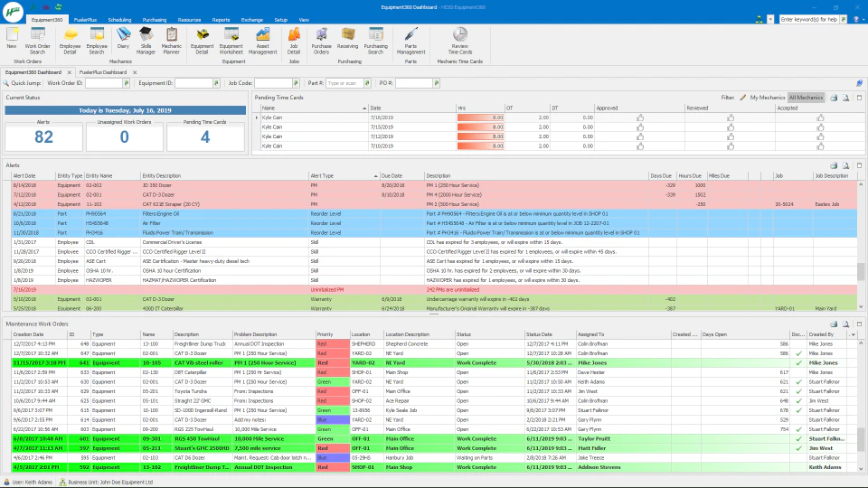The width and height of the screenshot is (868, 488).
Task: Click the green refresh icon in title bar
Action: tap(58, 7)
